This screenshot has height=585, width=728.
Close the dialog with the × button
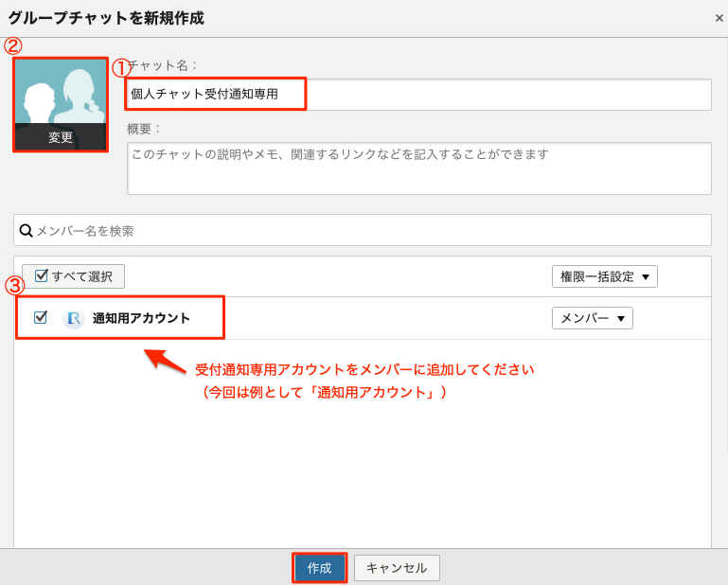coord(719,18)
